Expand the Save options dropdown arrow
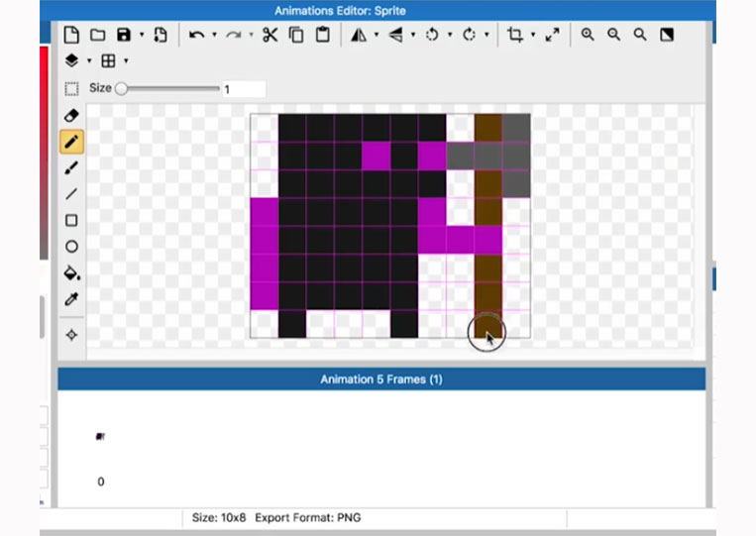756x536 pixels. tap(142, 35)
